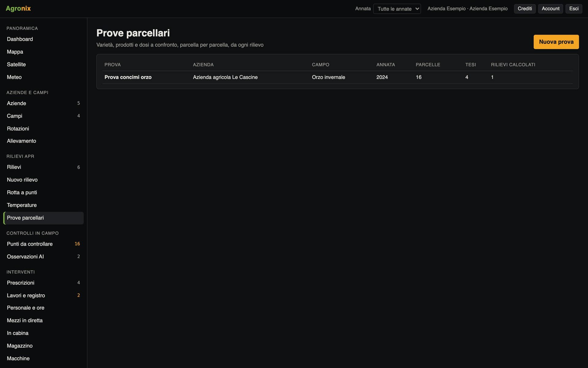Open the Rilievi list
The image size is (588, 368).
(43, 167)
